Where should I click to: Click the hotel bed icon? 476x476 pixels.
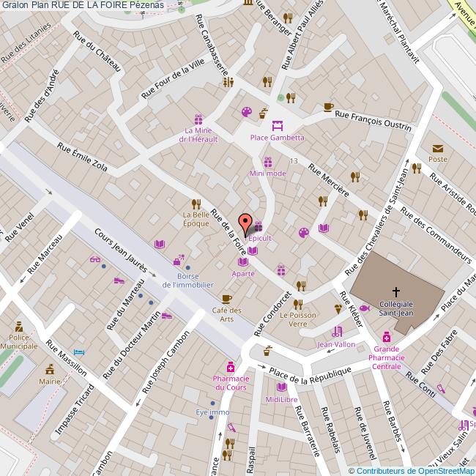[80, 352]
